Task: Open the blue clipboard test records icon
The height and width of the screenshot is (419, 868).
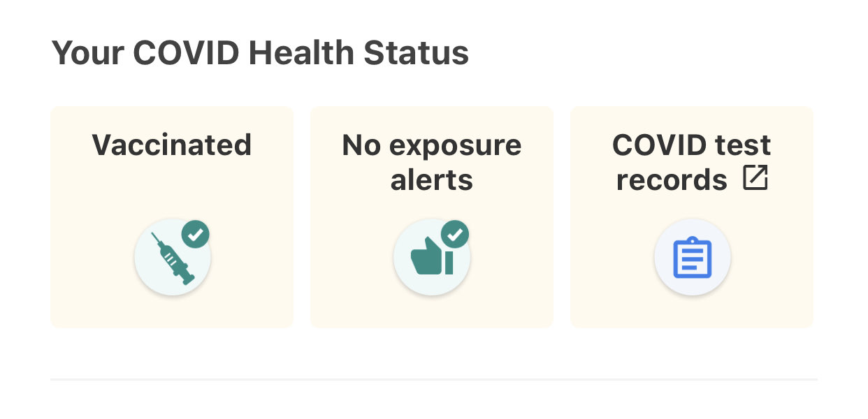Action: tap(692, 258)
